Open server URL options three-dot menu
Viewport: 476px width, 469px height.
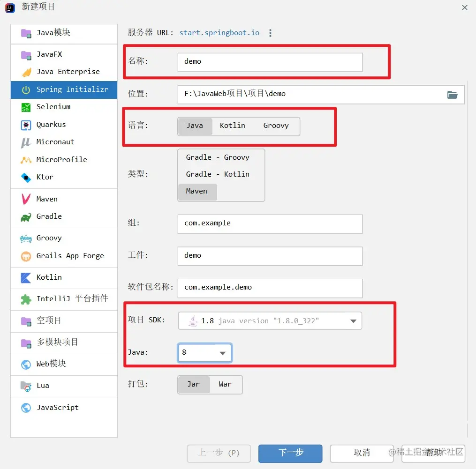270,33
